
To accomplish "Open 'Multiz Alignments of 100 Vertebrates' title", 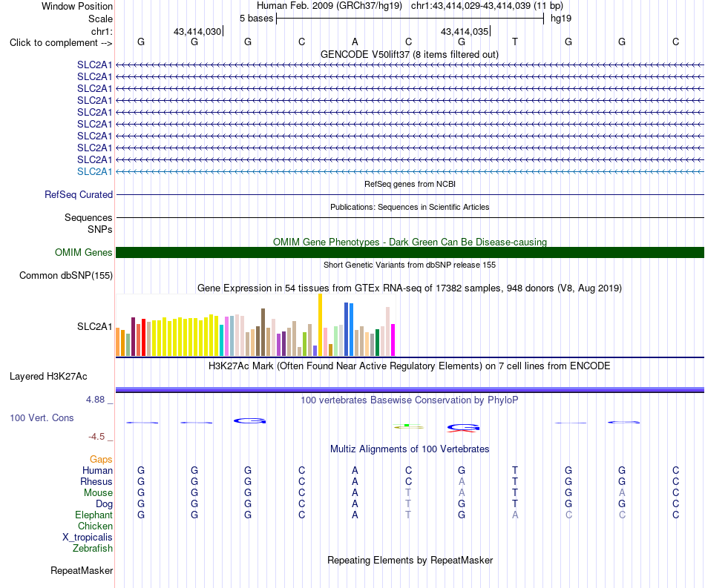I will 410,449.
